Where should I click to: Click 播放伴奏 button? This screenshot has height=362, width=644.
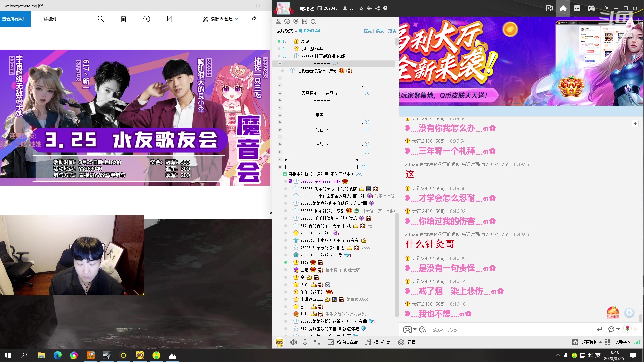click(x=378, y=342)
